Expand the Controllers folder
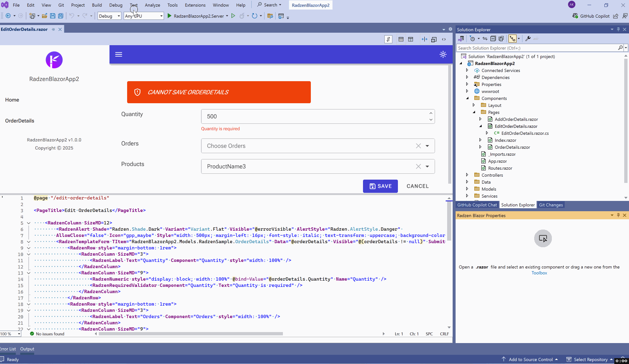629x364 pixels. click(x=467, y=175)
